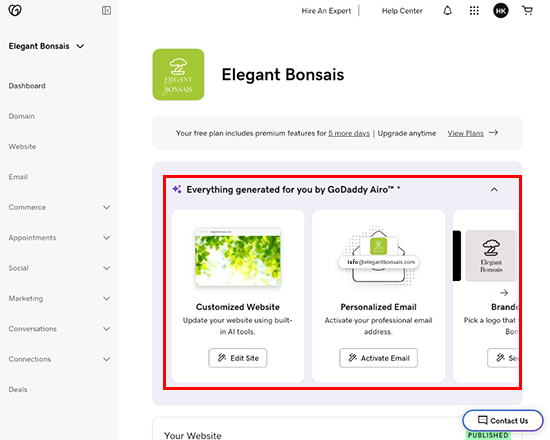The image size is (550, 440).
Task: Expand the Elegant Bonsais site switcher
Action: pos(80,46)
